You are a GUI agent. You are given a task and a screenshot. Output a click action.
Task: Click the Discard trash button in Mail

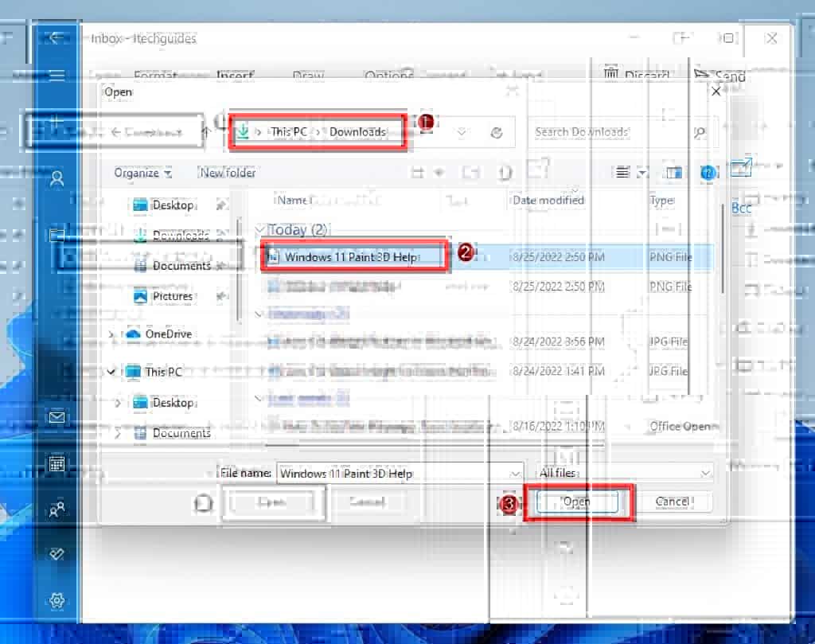click(637, 74)
